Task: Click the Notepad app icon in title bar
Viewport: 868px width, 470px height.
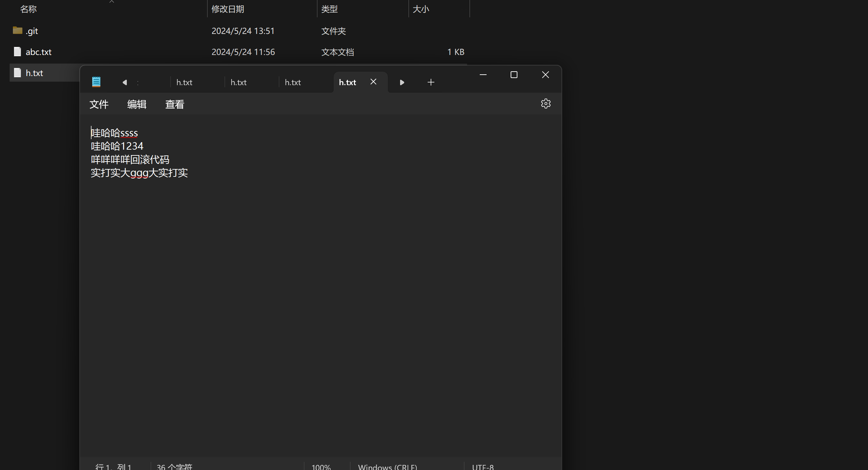Action: 96,82
